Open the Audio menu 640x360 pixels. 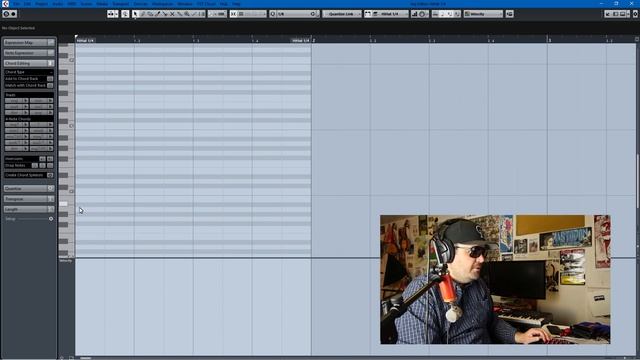click(58, 4)
